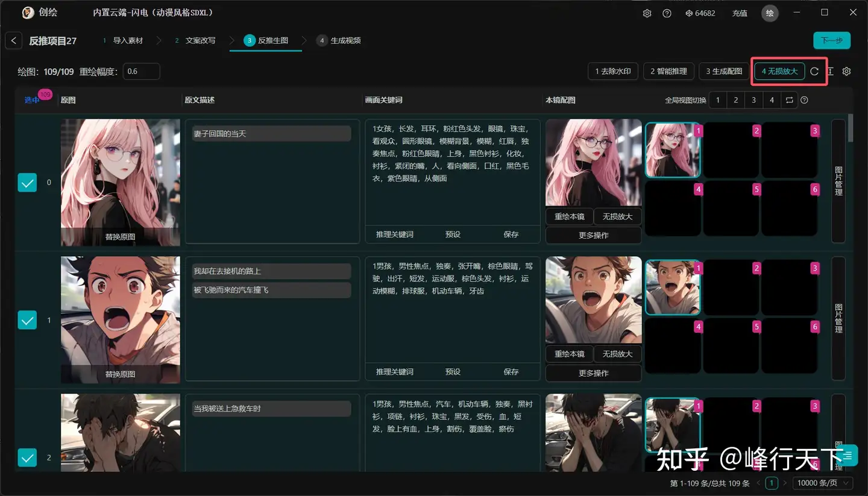Click text 被飞驰而来的汽车撞飞
The height and width of the screenshot is (496, 868).
(231, 290)
